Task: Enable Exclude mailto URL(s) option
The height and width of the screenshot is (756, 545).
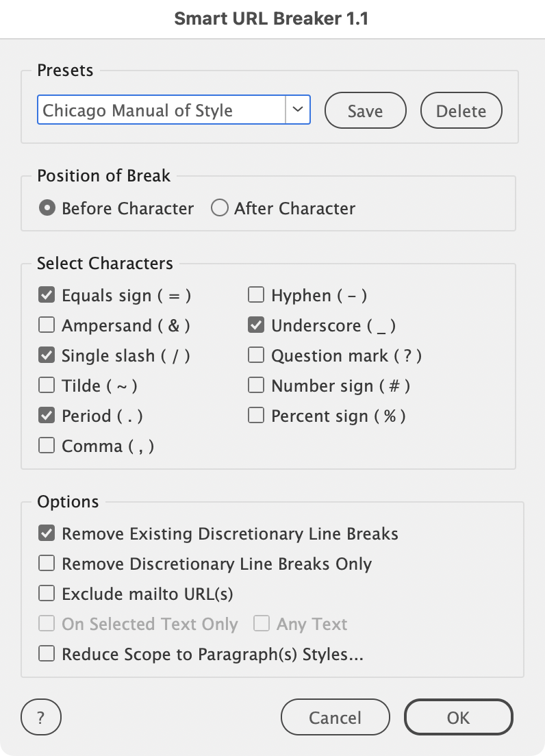Action: (x=47, y=594)
